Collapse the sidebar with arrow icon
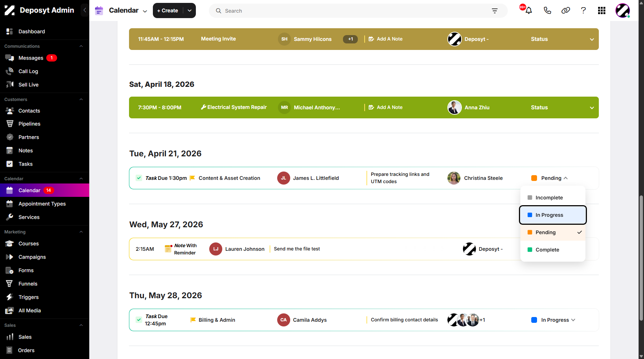Image resolution: width=644 pixels, height=359 pixels. [85, 10]
